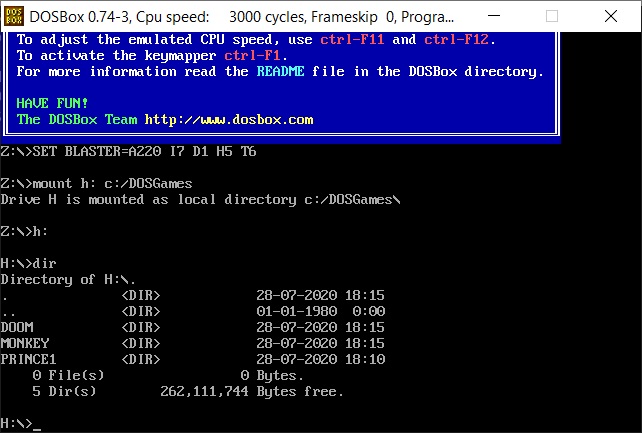Minimize the DOSBox window
642x433 pixels.
(494, 16)
